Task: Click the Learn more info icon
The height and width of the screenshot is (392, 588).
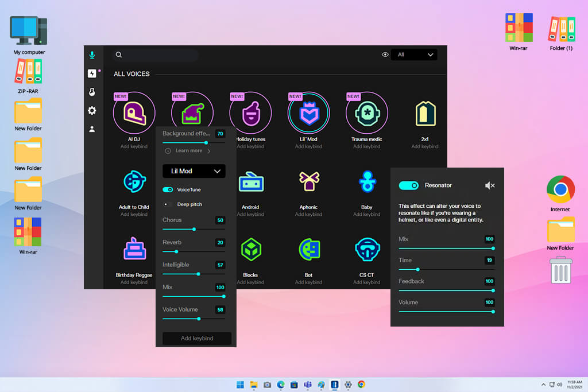Action: [x=168, y=150]
